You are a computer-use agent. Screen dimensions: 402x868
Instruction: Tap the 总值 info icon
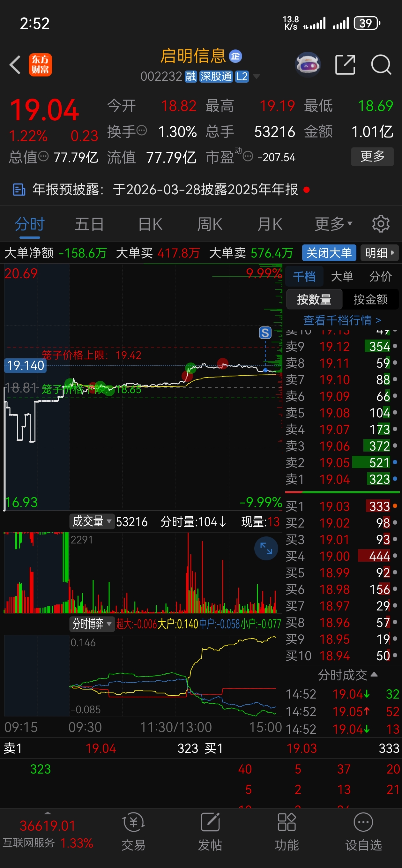click(x=43, y=156)
